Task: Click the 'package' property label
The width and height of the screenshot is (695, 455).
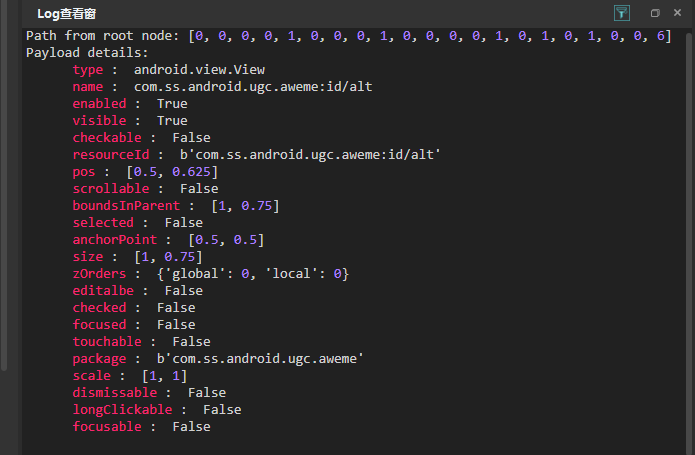Action: click(99, 359)
